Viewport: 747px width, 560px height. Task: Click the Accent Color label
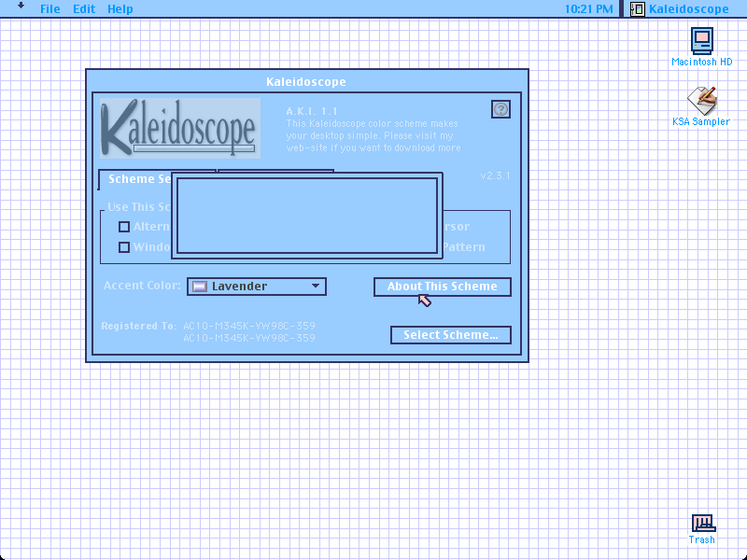tap(142, 286)
